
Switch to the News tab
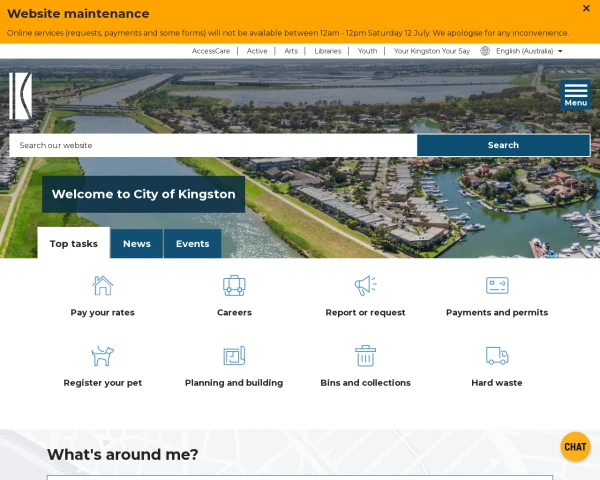(137, 243)
